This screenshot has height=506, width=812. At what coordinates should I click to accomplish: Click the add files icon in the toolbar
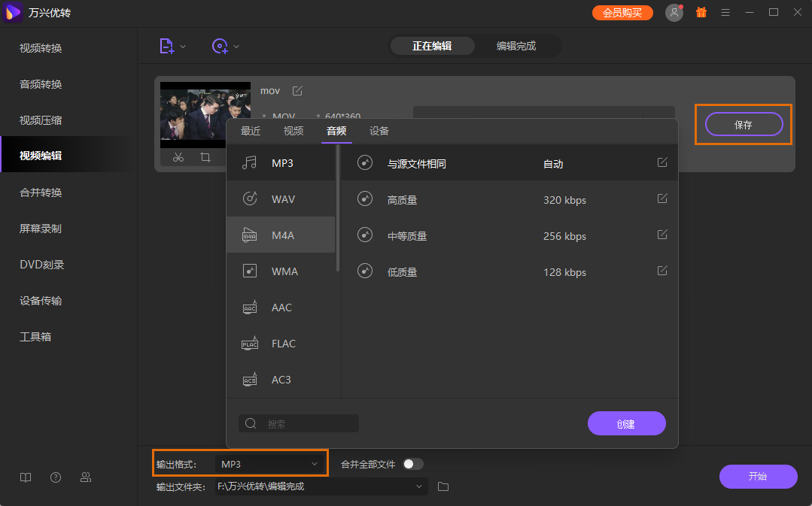[x=167, y=46]
